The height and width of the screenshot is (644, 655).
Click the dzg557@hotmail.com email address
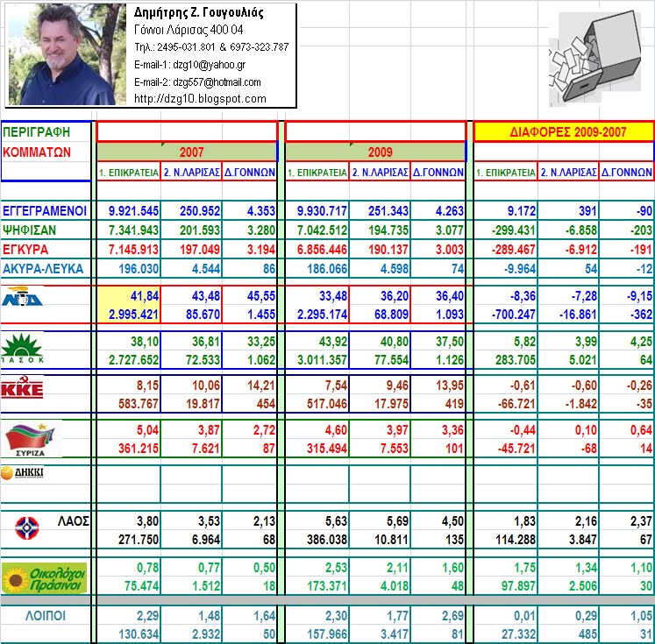click(x=217, y=82)
